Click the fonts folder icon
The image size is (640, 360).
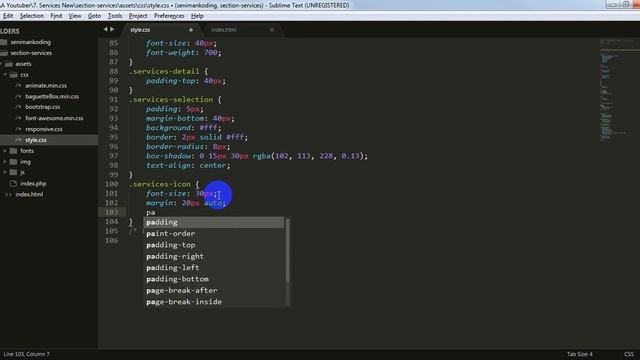point(13,151)
